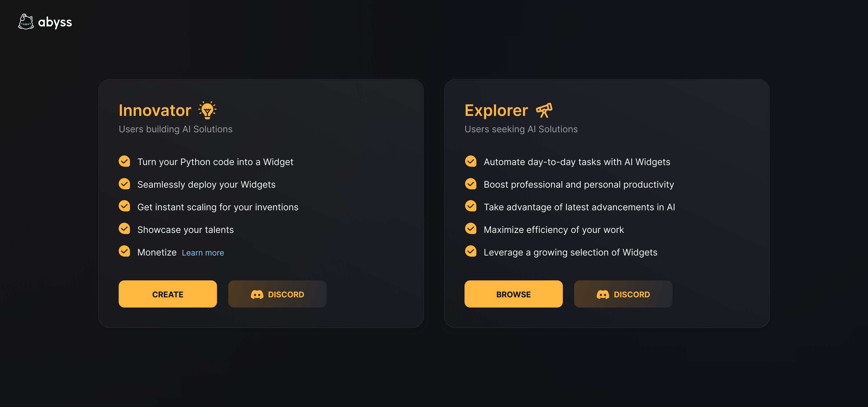868x407 pixels.
Task: Click checkmark beside Maximize efficiency of your work
Action: tap(471, 229)
